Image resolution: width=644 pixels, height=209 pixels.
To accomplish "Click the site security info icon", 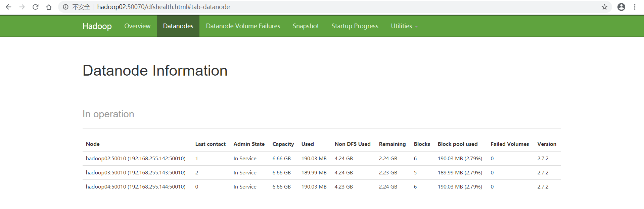I will click(x=66, y=7).
